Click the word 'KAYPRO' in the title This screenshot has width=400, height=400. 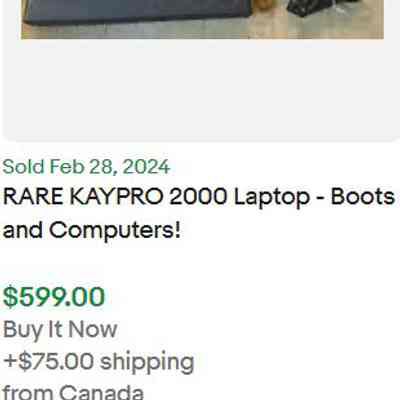117,197
